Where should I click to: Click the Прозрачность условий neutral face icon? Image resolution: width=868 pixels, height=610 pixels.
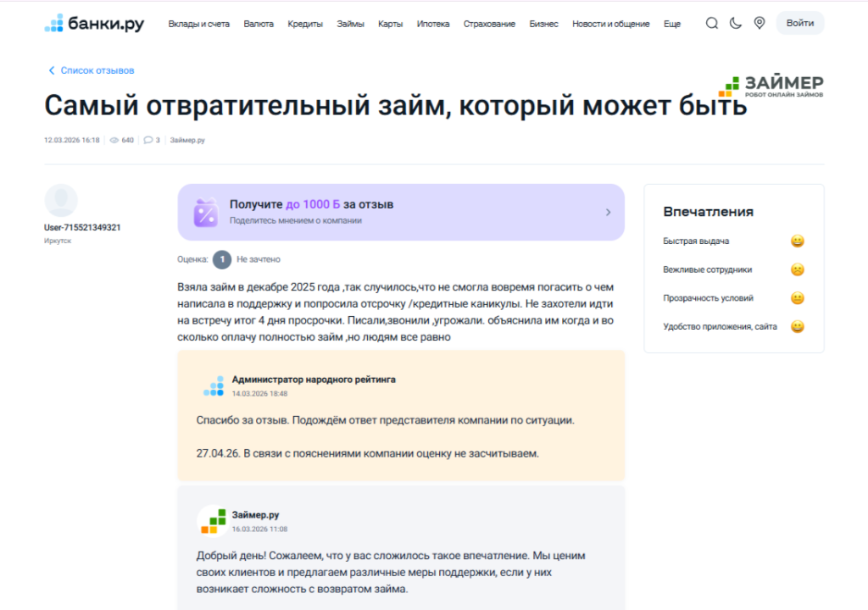(x=797, y=298)
